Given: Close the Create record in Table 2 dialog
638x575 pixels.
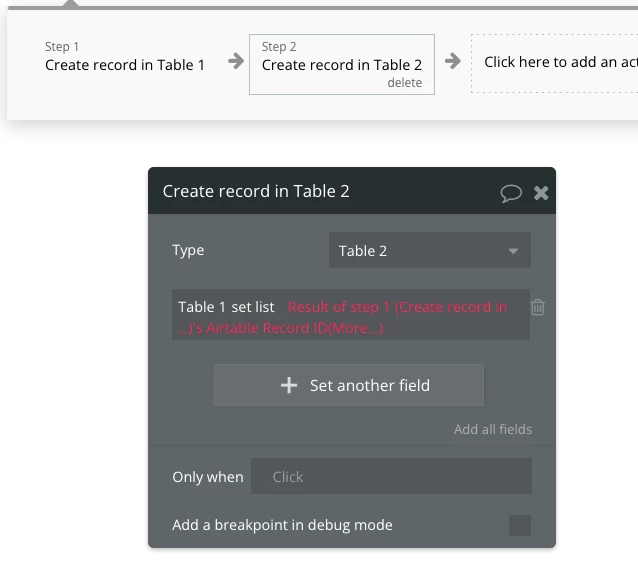Looking at the screenshot, I should [x=541, y=193].
